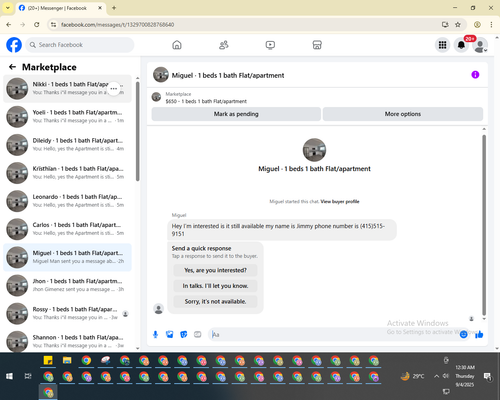Viewport: 500px width, 400px height.
Task: Open Windows notification center icon
Action: point(488,376)
